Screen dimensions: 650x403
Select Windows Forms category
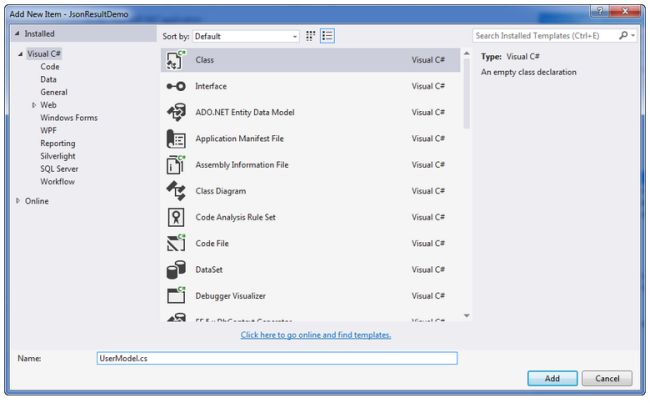pos(69,118)
